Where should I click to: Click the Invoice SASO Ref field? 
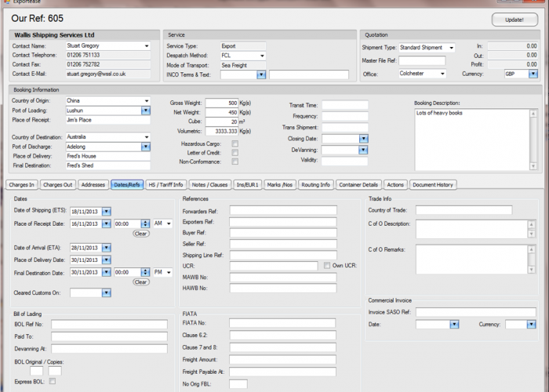coord(476,312)
